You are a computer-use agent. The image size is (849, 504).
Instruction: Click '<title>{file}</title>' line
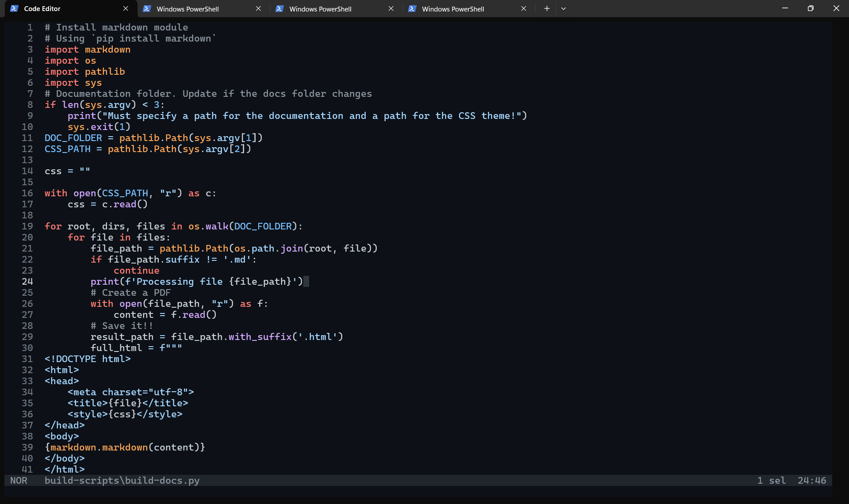pyautogui.click(x=128, y=403)
